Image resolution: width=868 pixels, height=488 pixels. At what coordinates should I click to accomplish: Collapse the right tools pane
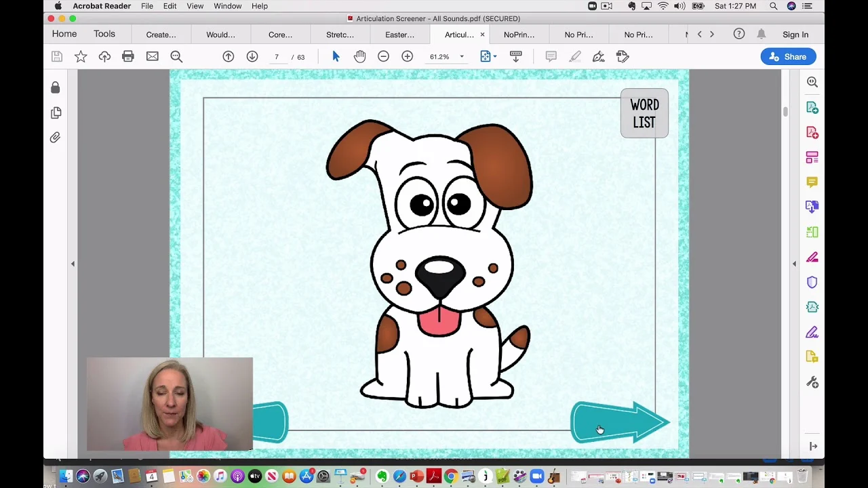pyautogui.click(x=794, y=264)
